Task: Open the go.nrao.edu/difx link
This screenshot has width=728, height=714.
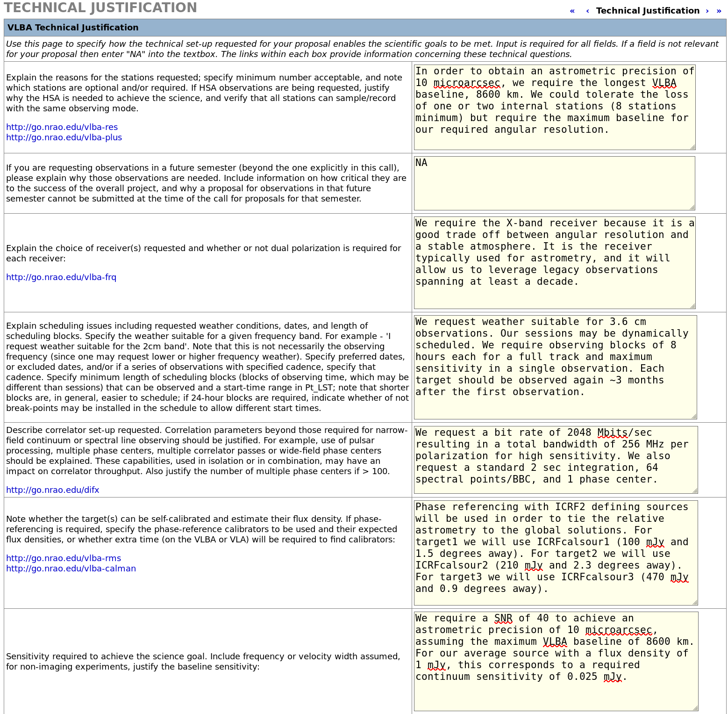Action: [x=52, y=490]
